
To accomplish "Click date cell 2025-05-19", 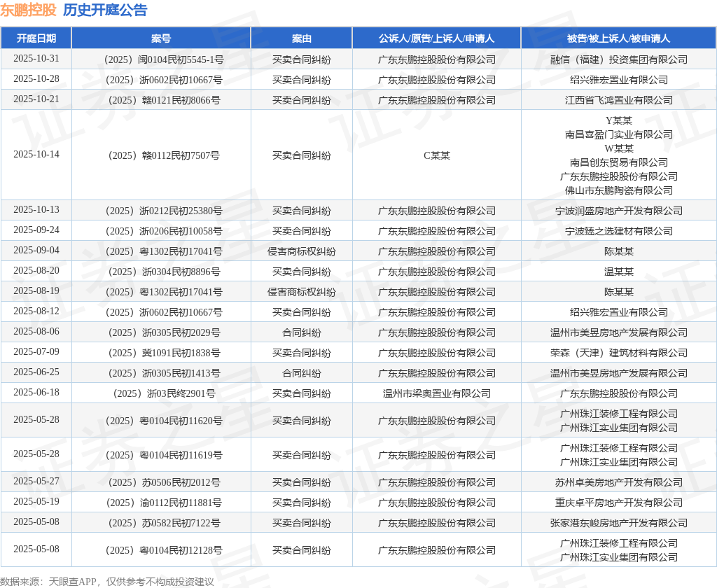I will pos(36,502).
